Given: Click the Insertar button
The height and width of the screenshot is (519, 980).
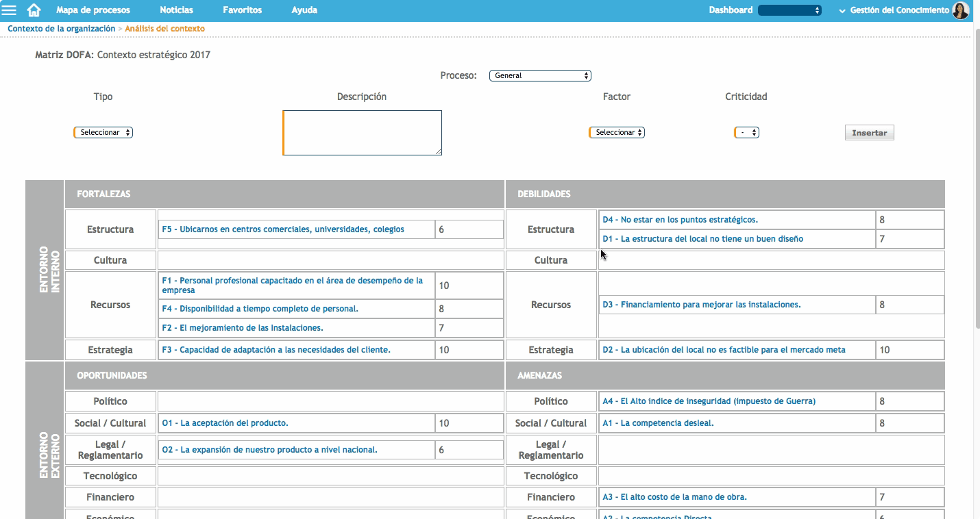Looking at the screenshot, I should pyautogui.click(x=869, y=133).
